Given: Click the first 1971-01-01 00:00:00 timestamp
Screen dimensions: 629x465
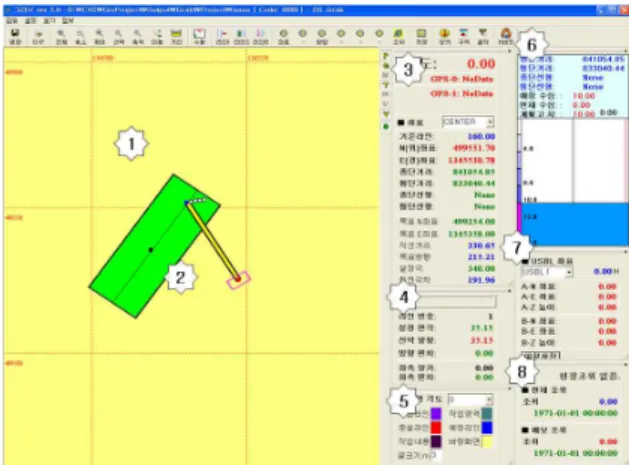Looking at the screenshot, I should coord(576,413).
